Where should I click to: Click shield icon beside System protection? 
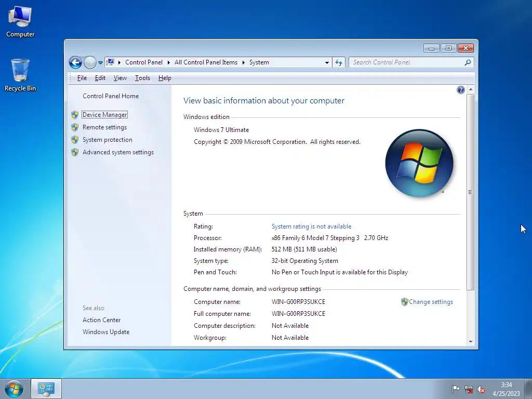tap(75, 140)
